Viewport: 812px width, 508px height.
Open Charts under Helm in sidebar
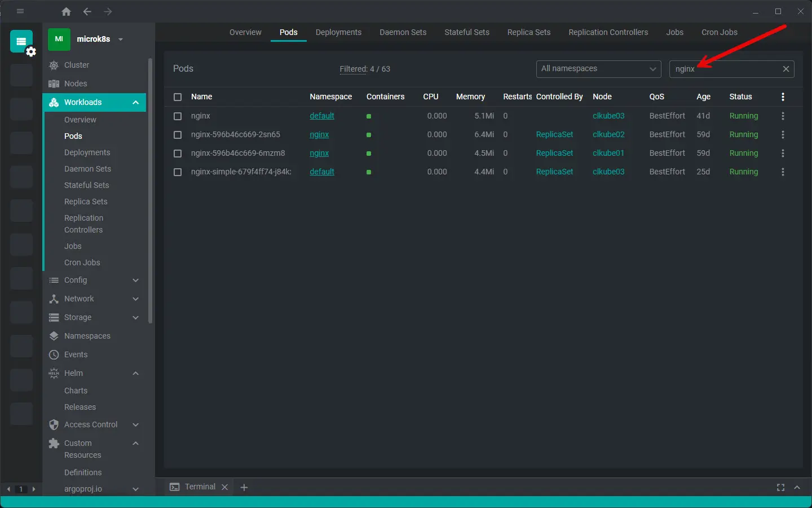pos(76,391)
